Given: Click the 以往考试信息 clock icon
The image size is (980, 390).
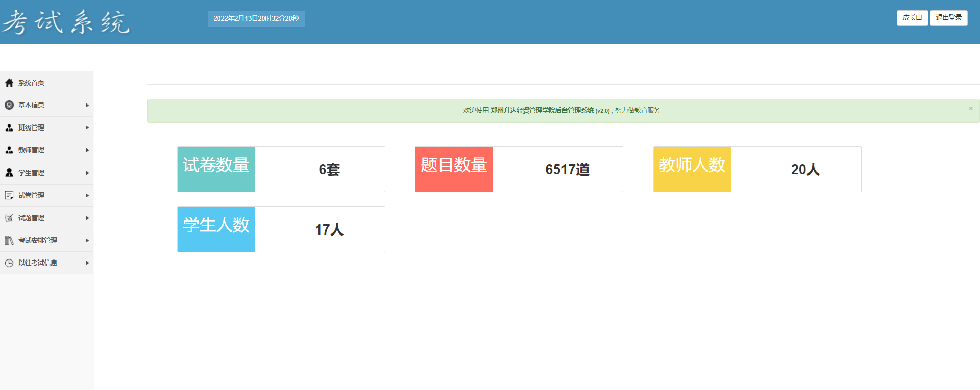Looking at the screenshot, I should pyautogui.click(x=9, y=263).
